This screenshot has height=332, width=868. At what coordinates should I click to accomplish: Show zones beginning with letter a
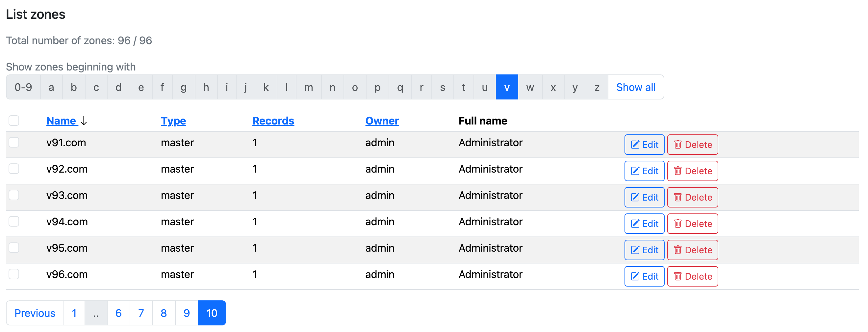[51, 87]
